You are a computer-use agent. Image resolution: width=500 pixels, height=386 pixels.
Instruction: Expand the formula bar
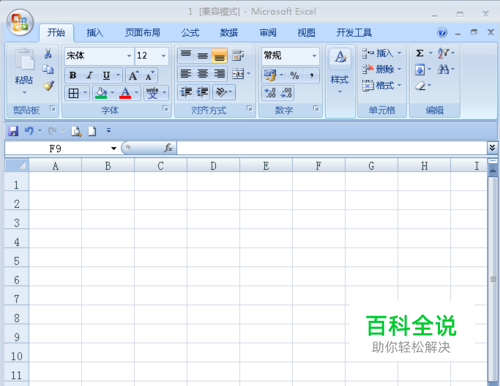(492, 147)
